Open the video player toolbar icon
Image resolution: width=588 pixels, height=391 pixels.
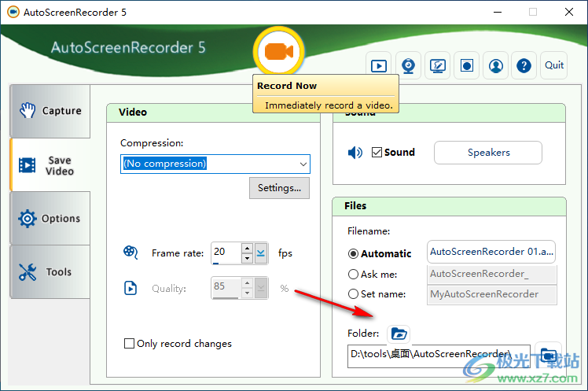click(379, 66)
